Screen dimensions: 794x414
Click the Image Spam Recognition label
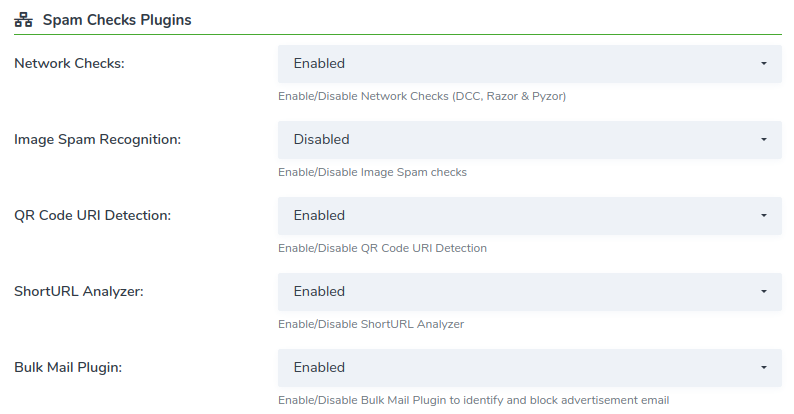click(98, 140)
